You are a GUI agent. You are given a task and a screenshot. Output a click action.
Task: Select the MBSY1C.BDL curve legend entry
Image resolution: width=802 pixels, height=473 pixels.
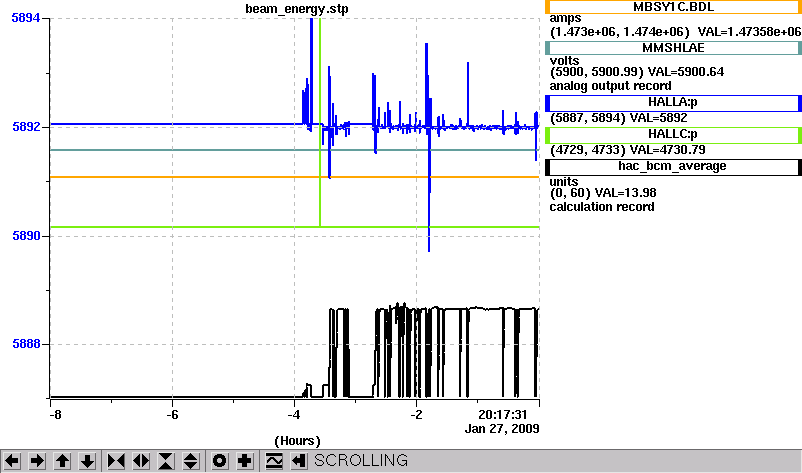[673, 7]
